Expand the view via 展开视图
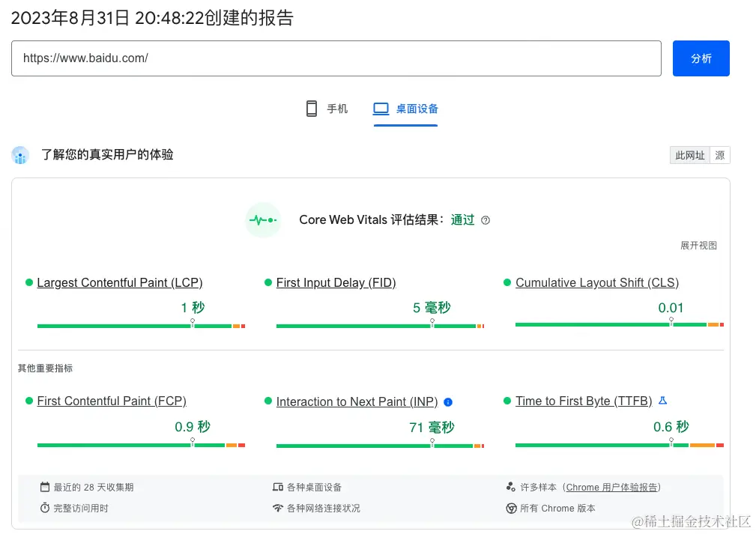The width and height of the screenshot is (756, 534). (698, 246)
